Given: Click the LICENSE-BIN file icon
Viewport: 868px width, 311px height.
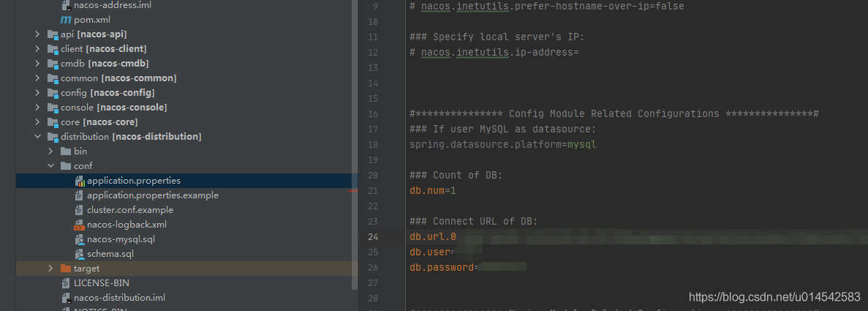Looking at the screenshot, I should click(x=66, y=283).
